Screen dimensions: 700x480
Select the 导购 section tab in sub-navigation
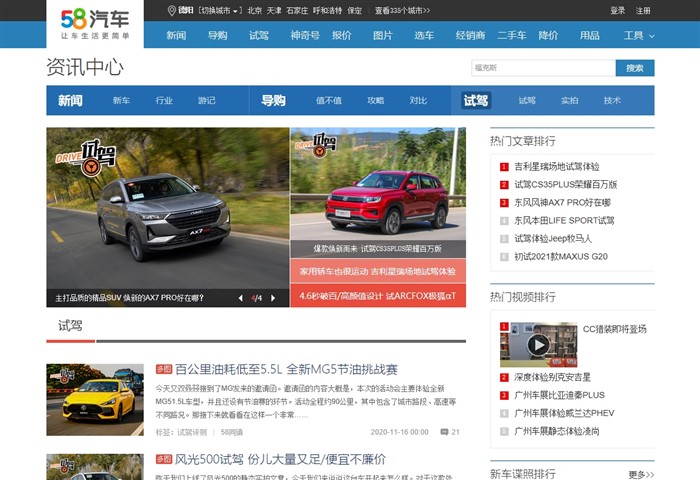273,100
